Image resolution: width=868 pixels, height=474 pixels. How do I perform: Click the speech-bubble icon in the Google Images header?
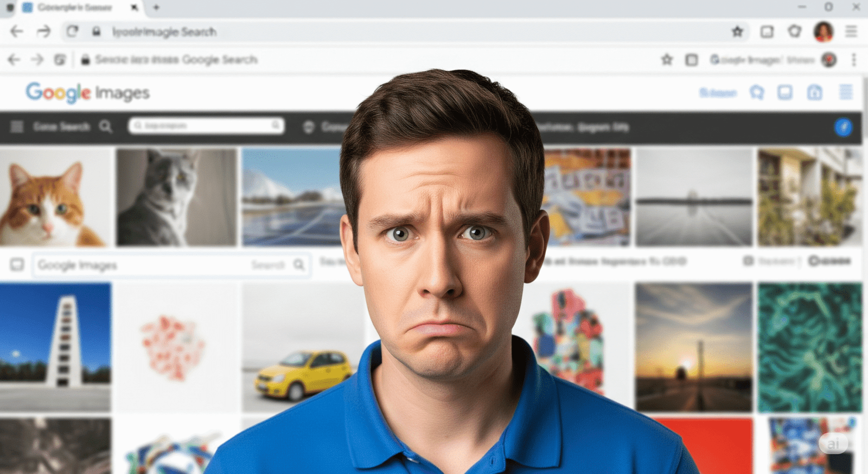pos(757,93)
